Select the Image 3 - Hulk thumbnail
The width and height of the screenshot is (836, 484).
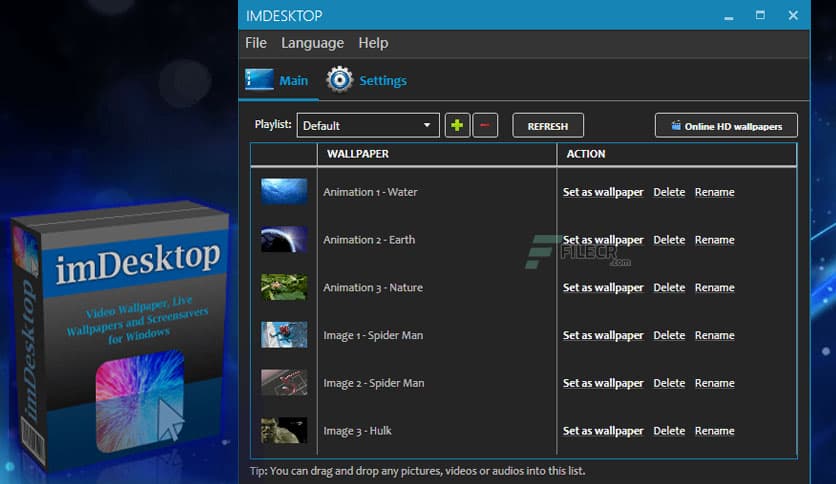[284, 430]
